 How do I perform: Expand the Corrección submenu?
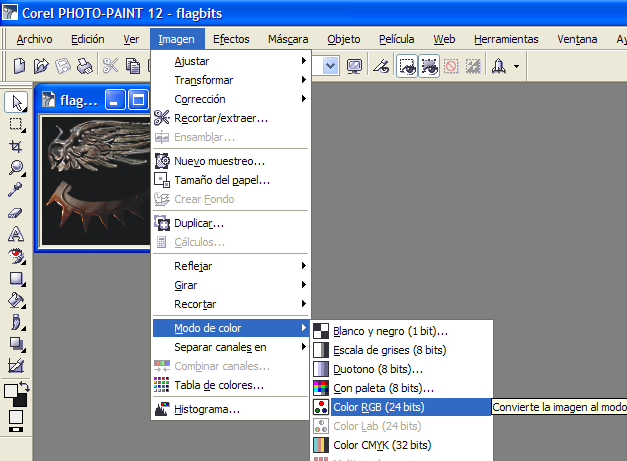[231, 99]
